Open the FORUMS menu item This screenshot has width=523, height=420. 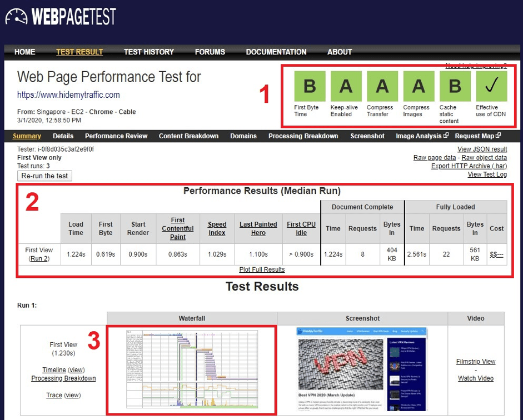[x=210, y=52]
